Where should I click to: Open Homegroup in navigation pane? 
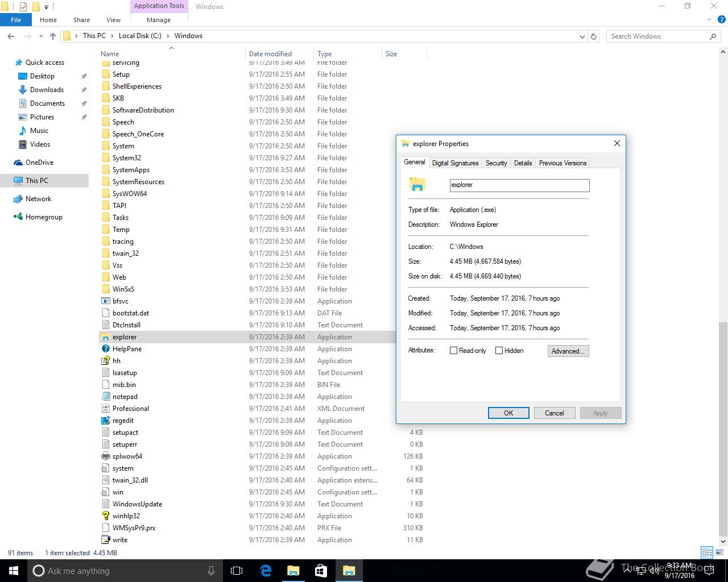coord(44,217)
